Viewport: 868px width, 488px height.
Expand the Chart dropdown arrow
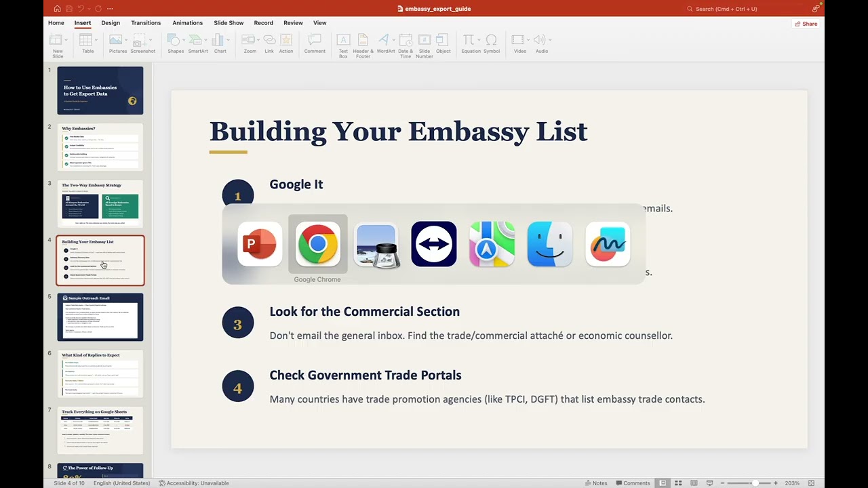pos(229,40)
